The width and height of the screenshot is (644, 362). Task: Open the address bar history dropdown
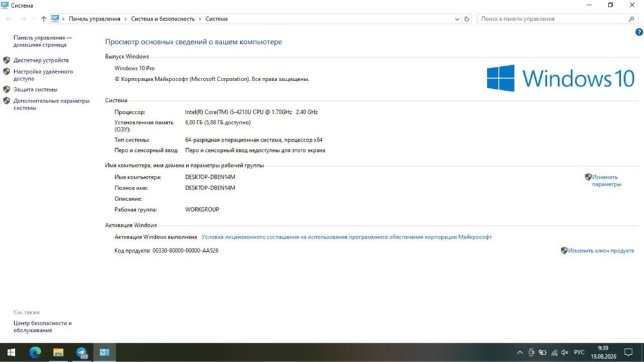click(x=457, y=19)
